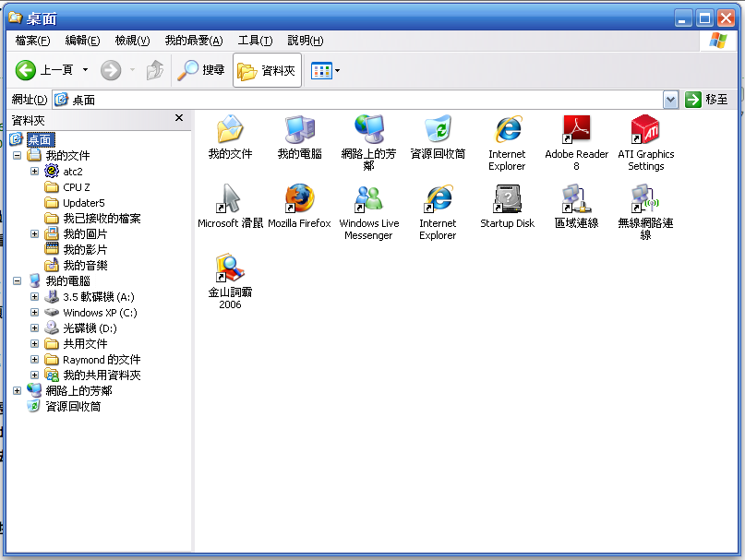Select 我的電腦 in the folder tree

click(x=67, y=281)
